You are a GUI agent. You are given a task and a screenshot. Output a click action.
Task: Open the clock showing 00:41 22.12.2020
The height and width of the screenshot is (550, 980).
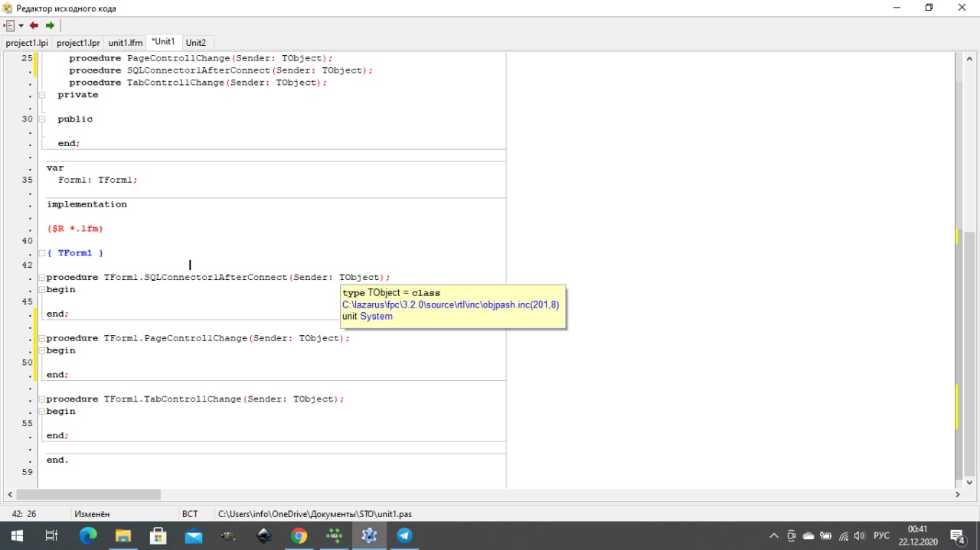point(918,535)
